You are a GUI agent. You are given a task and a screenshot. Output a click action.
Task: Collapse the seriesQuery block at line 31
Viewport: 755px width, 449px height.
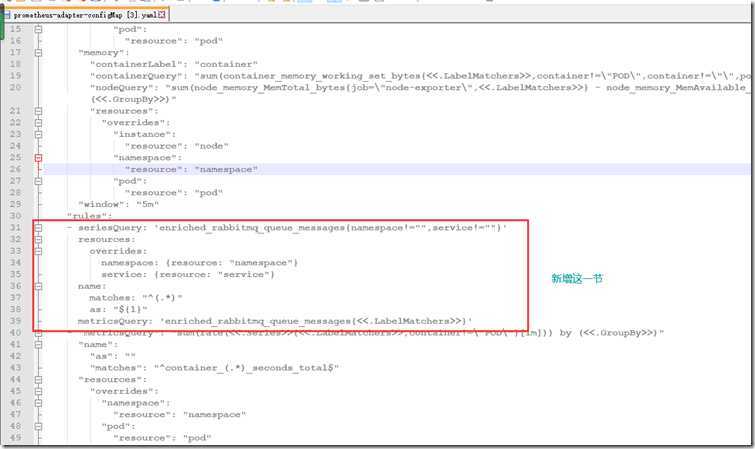38,228
